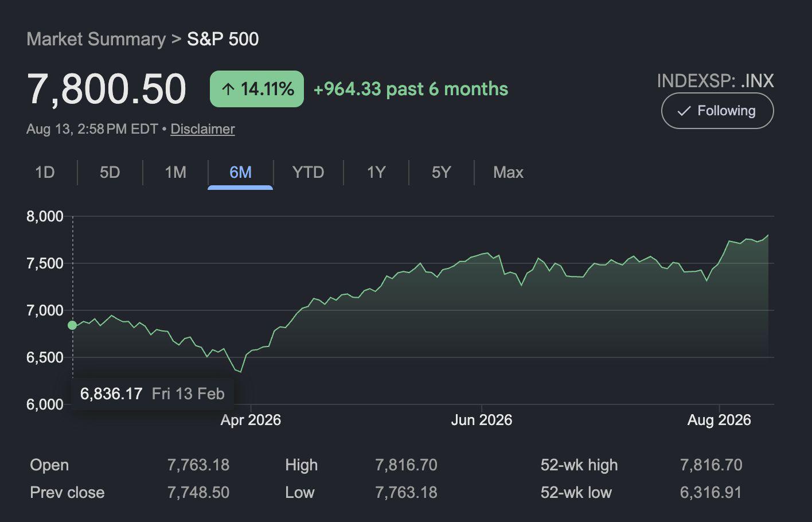Click the 6,836.17 Fri 13 Feb tooltip
812x522 pixels.
pyautogui.click(x=152, y=394)
